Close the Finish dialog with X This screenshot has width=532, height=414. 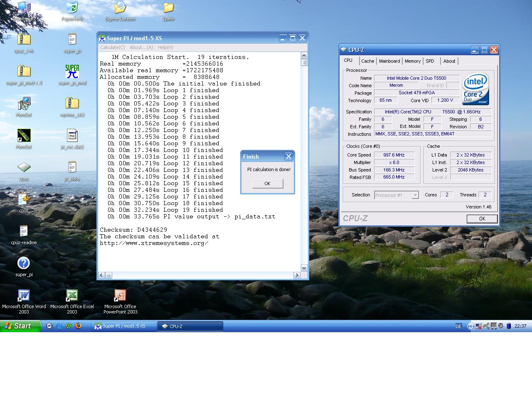tap(288, 156)
